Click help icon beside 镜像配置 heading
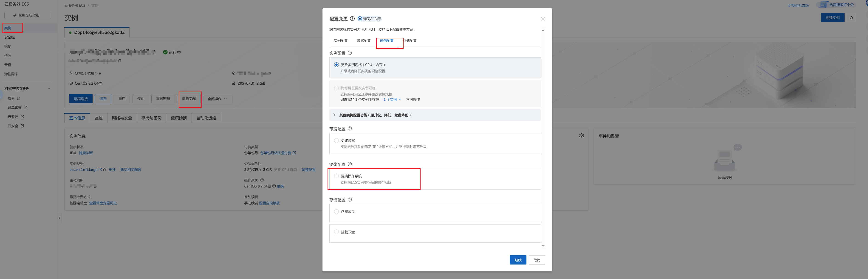Screen dimensions: 868x279 [350, 164]
